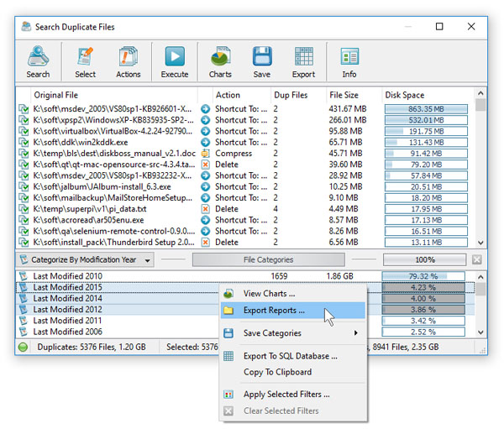Click close X icon beside 100% box
The height and width of the screenshot is (429, 504).
(477, 259)
